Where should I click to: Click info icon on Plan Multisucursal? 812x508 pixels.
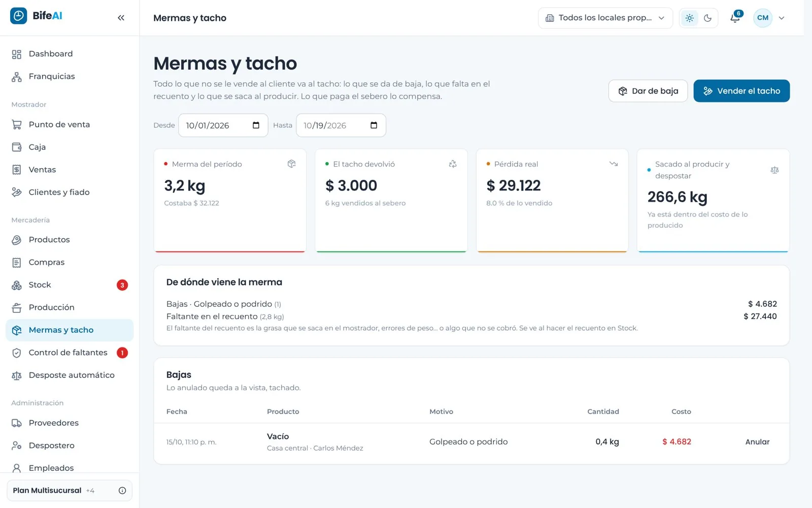click(122, 491)
